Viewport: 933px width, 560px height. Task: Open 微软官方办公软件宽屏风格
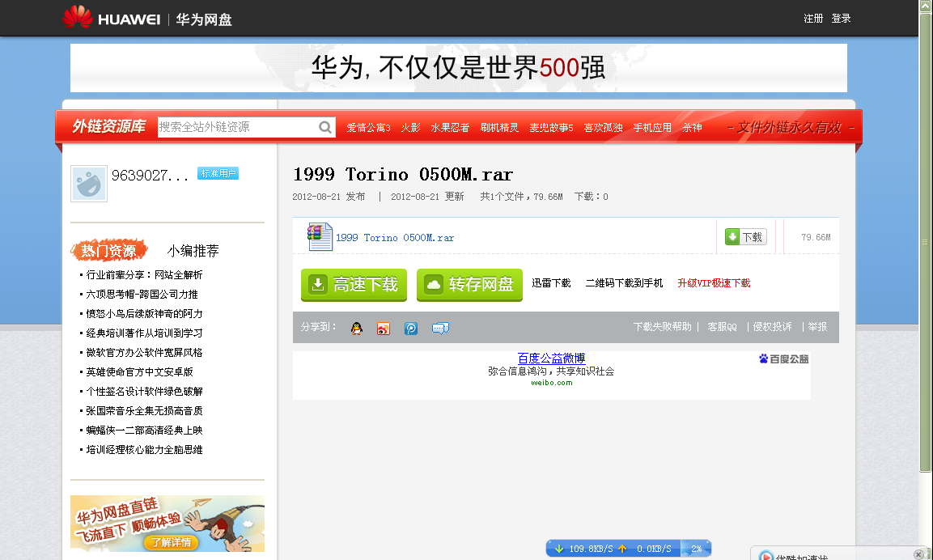point(144,353)
